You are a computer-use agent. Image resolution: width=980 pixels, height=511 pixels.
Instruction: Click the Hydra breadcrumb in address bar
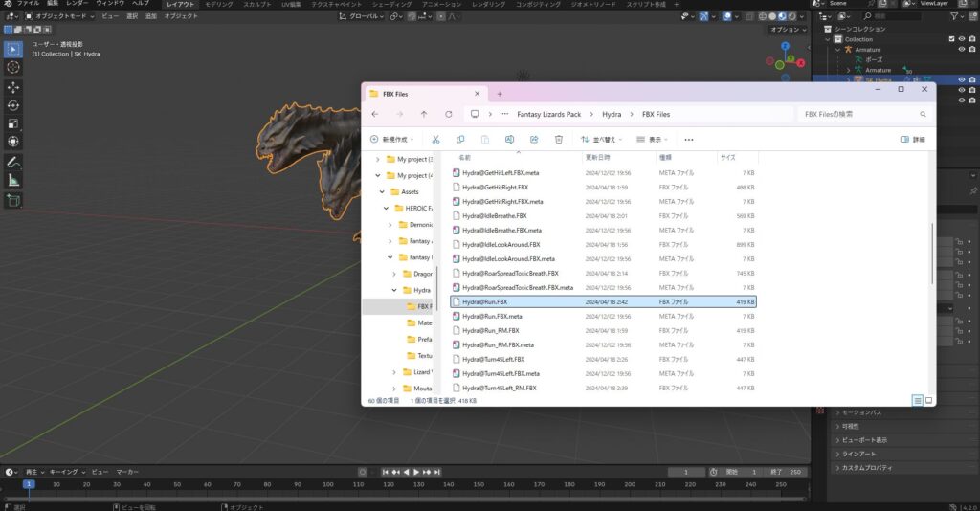tap(612, 114)
